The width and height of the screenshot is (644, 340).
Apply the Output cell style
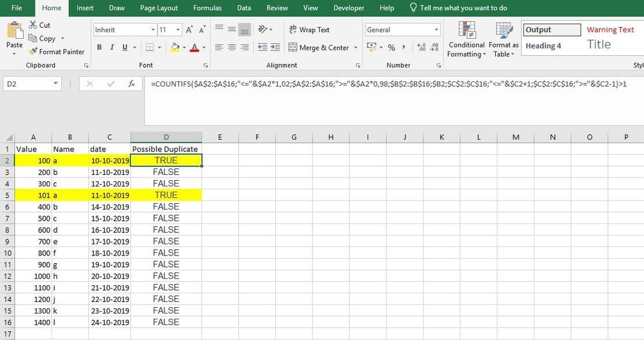click(552, 30)
